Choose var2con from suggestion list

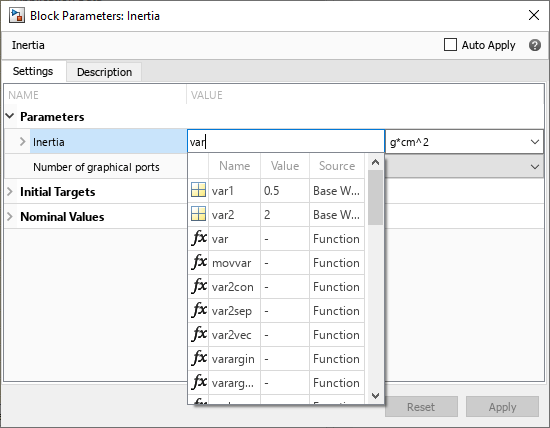(x=276, y=287)
